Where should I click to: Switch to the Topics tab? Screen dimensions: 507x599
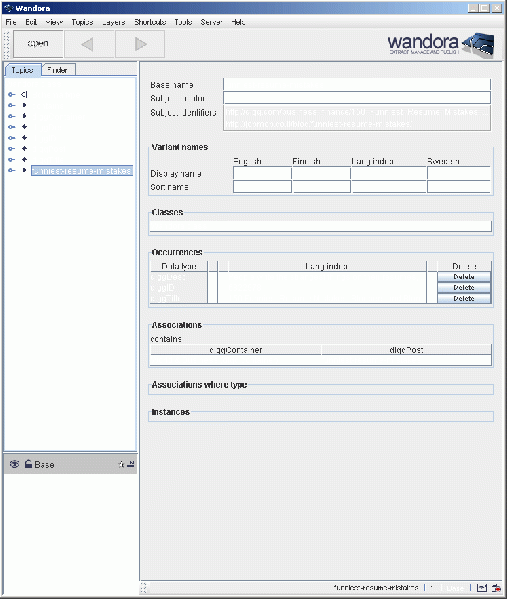pyautogui.click(x=22, y=70)
